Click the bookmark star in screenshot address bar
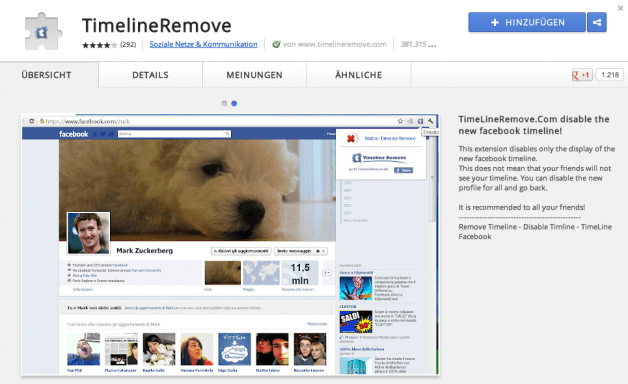The image size is (628, 384). [x=400, y=121]
